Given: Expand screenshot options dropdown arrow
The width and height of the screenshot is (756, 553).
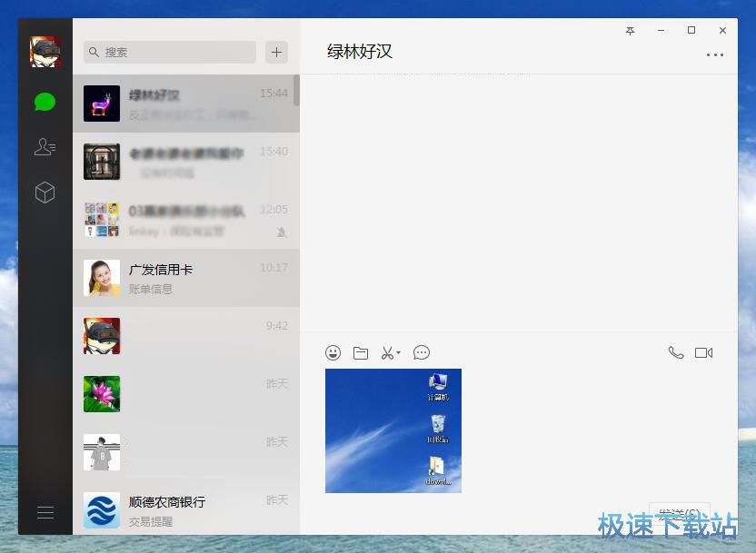Looking at the screenshot, I should coord(398,353).
